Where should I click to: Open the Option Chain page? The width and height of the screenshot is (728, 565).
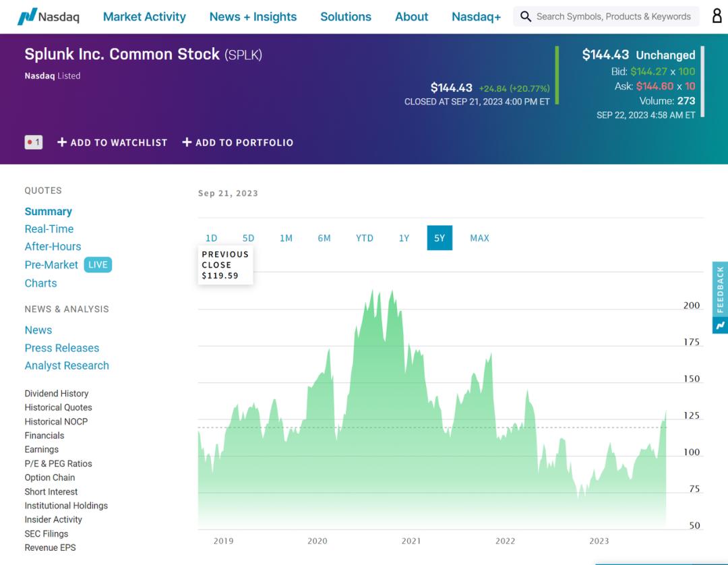[50, 477]
